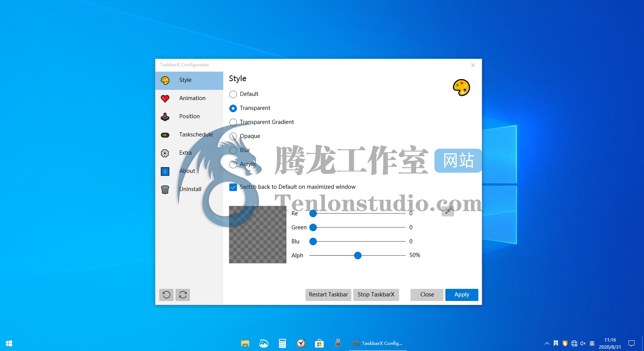Select the Acrylic style option

tap(233, 165)
